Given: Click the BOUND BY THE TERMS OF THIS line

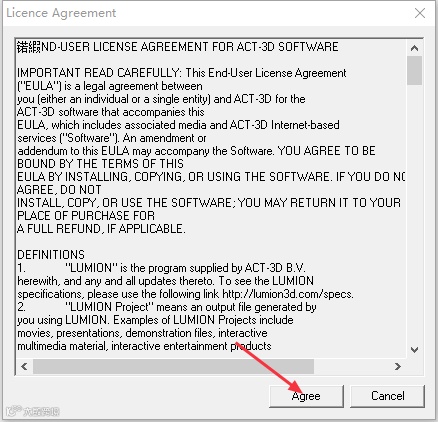Looking at the screenshot, I should click(x=100, y=164).
